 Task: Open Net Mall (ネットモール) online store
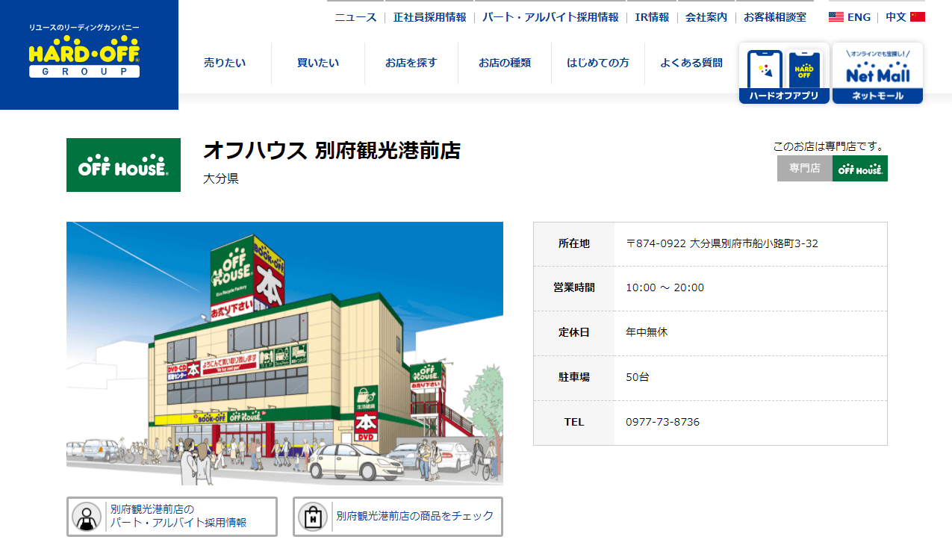point(877,71)
